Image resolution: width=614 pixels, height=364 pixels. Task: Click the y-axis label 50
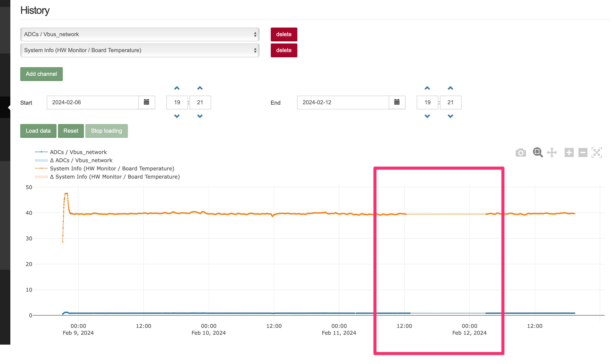tap(29, 187)
